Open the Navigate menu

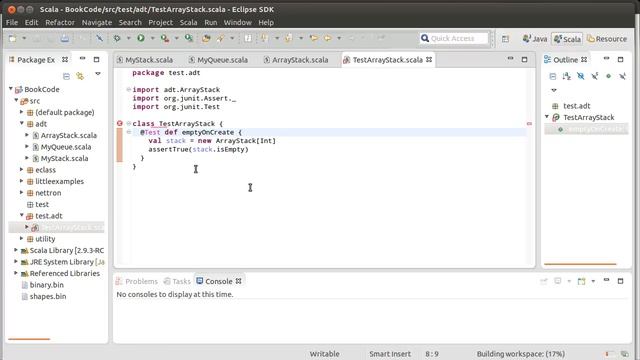[97, 22]
